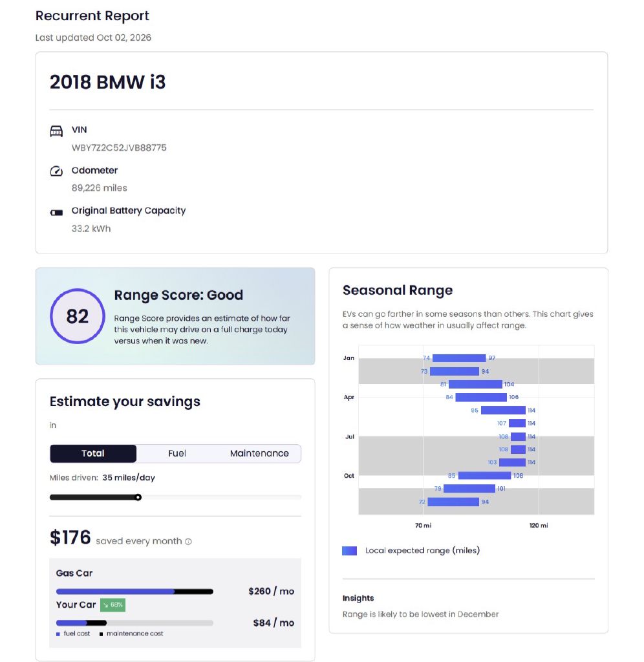Click the October range bar 85 to 108

(484, 475)
